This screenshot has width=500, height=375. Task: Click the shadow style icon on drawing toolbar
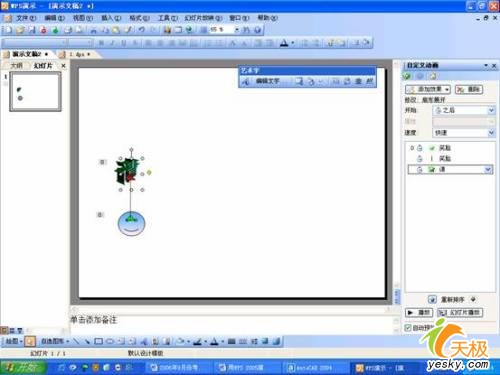265,341
